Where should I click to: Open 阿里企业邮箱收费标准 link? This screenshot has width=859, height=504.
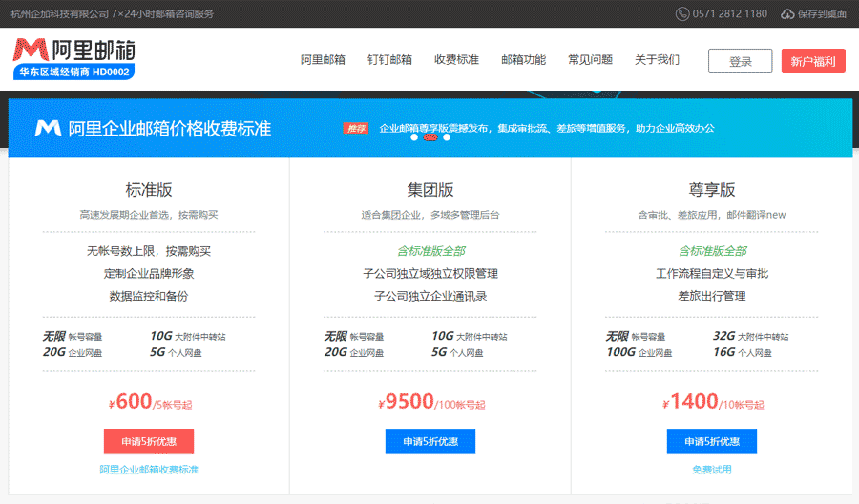(x=149, y=470)
